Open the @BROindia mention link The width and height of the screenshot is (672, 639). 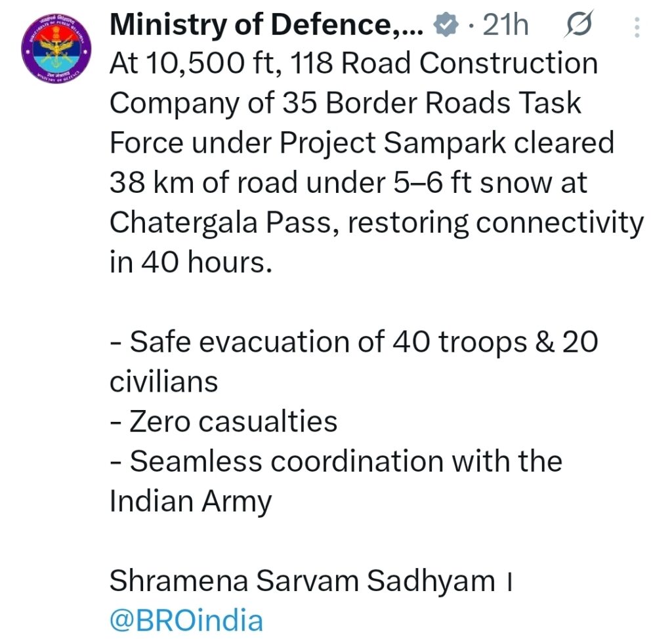pyautogui.click(x=186, y=619)
